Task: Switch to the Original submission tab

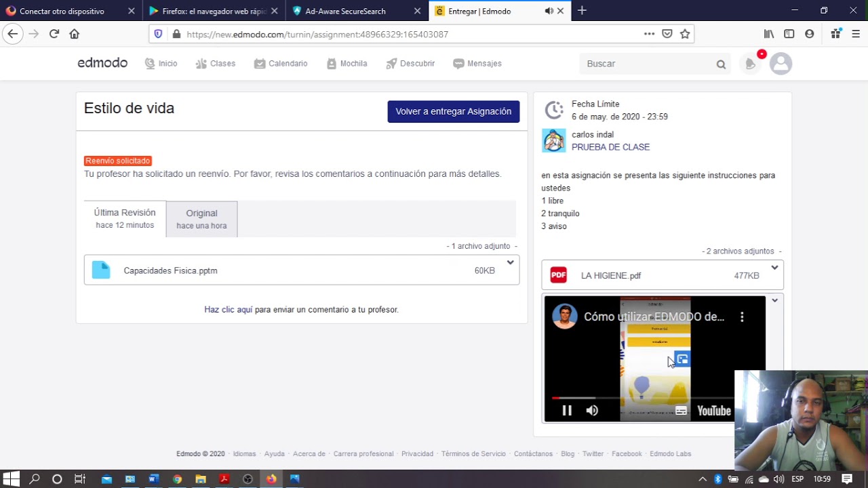Action: 201,219
